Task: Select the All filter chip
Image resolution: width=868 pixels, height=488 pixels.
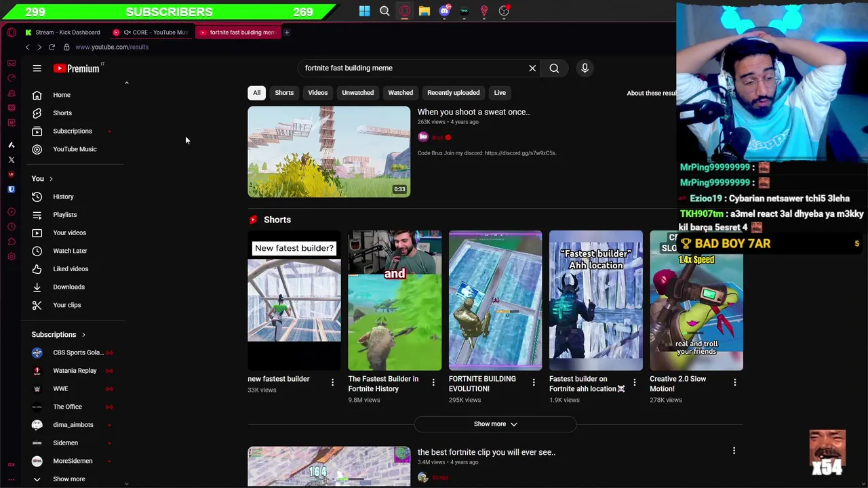Action: 256,93
